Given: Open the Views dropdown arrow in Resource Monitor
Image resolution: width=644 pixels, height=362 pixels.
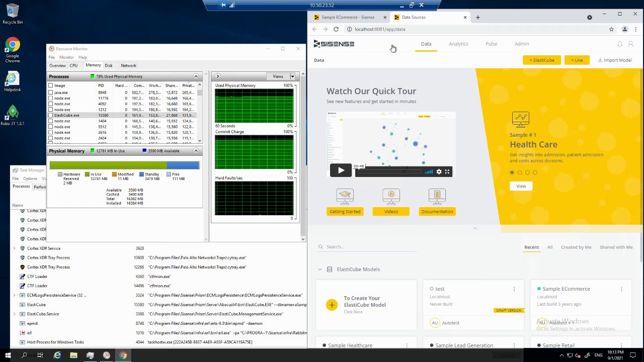Looking at the screenshot, I should pyautogui.click(x=292, y=76).
